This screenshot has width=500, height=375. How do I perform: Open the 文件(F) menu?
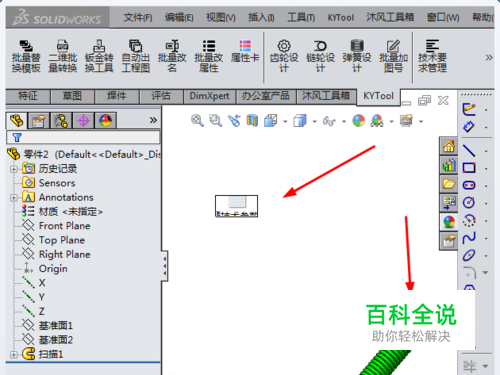tap(138, 17)
